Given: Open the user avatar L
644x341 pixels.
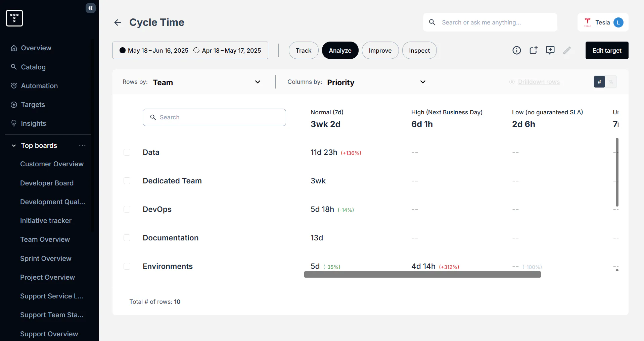Looking at the screenshot, I should click(618, 22).
